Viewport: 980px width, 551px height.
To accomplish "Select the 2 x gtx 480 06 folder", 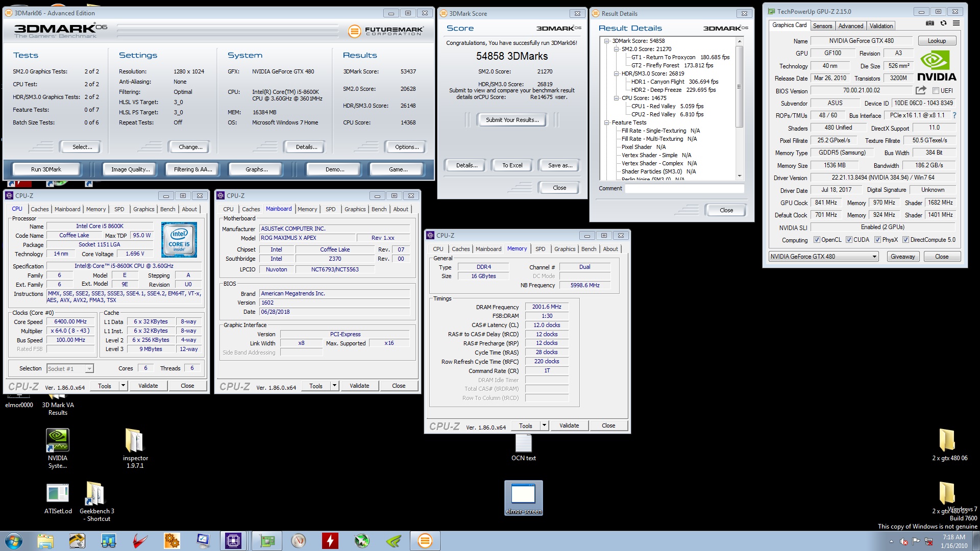I will pos(949,444).
